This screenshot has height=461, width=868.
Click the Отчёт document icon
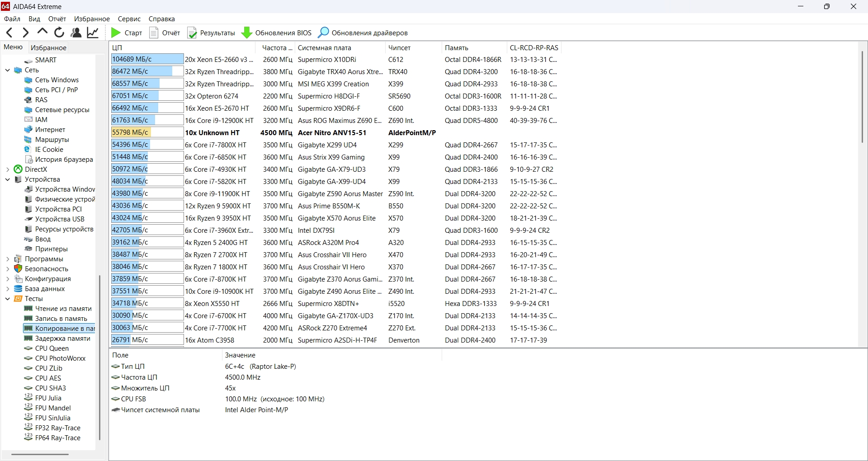click(x=154, y=33)
